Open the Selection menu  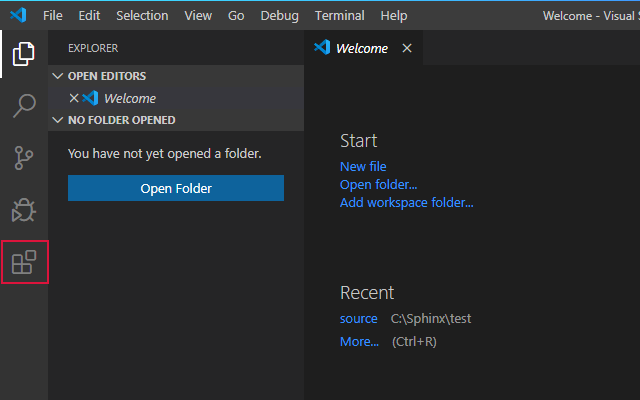[142, 16]
